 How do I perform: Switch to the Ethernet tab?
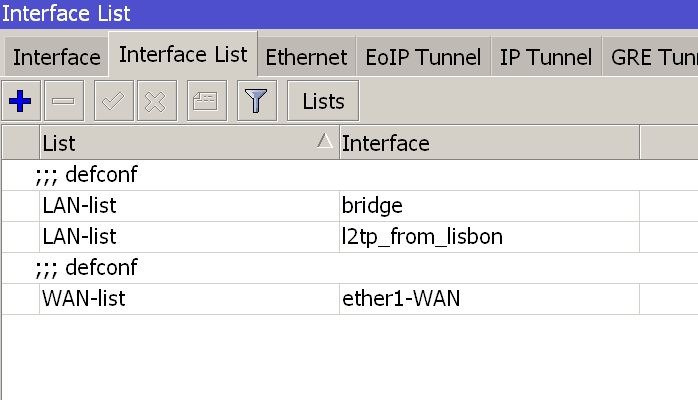306,57
